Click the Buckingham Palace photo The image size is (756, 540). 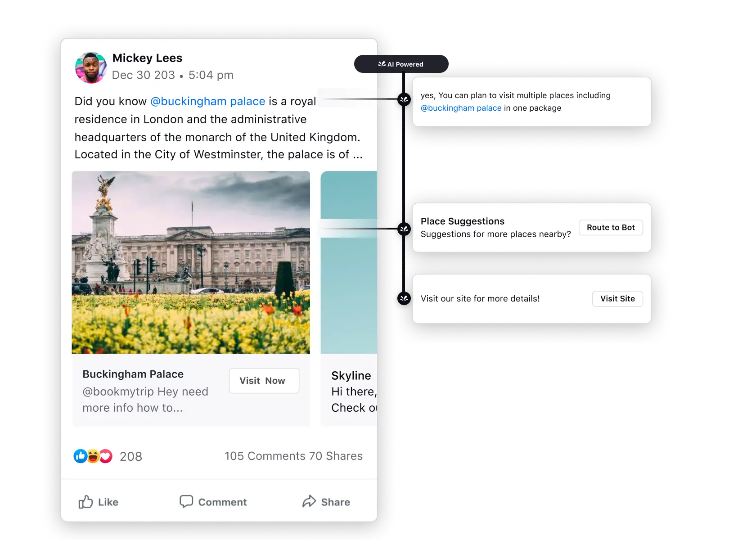pos(191,261)
